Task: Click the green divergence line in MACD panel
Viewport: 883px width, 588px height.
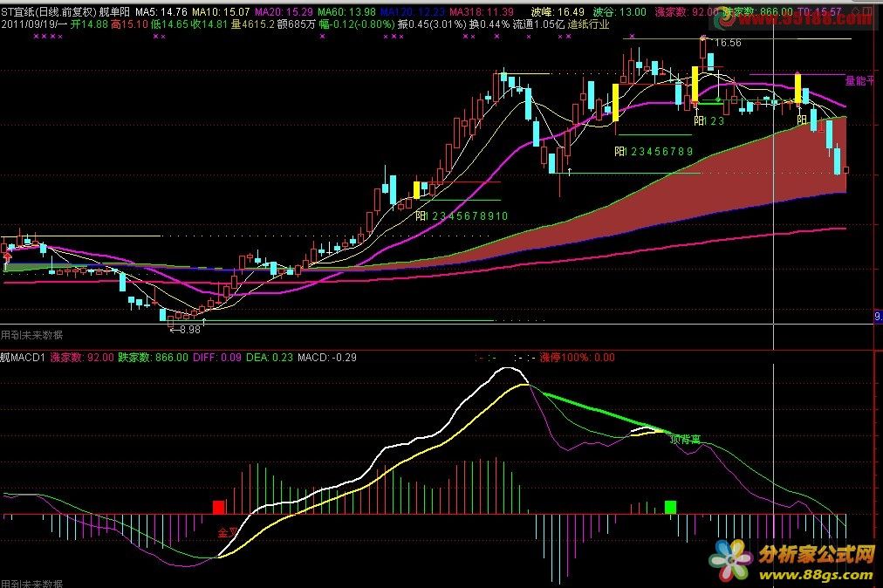Action: 606,413
